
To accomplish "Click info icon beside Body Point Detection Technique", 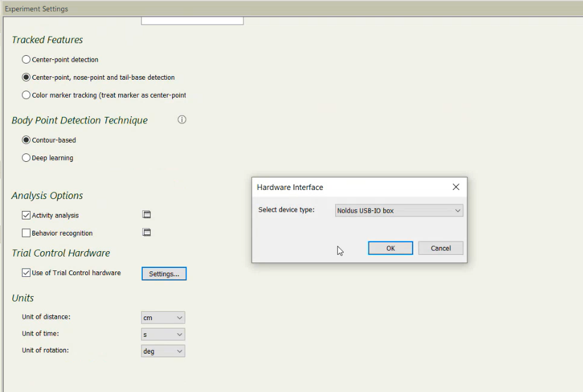I will pos(182,120).
